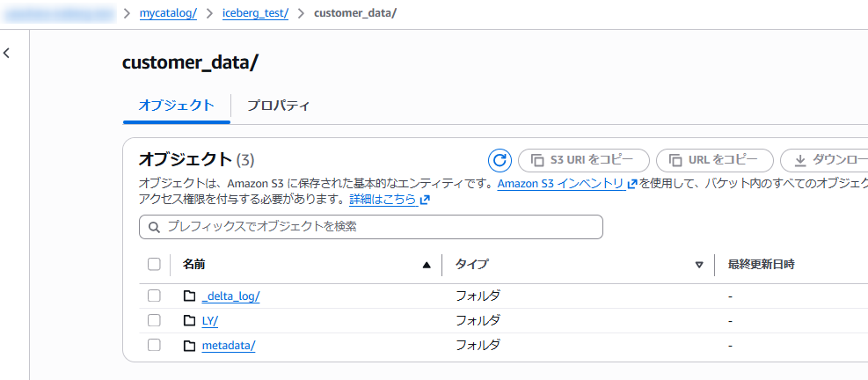This screenshot has height=380, width=868.
Task: Sort by タイプ column arrow
Action: (x=699, y=264)
